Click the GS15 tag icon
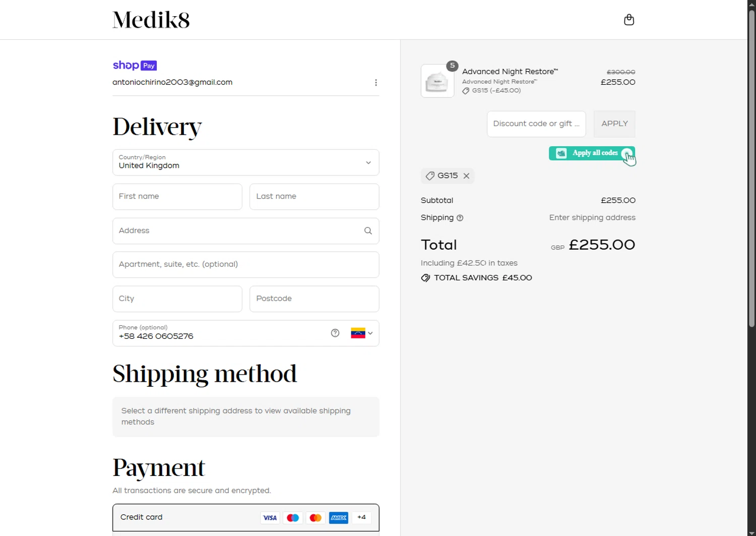The width and height of the screenshot is (756, 536). coord(430,176)
